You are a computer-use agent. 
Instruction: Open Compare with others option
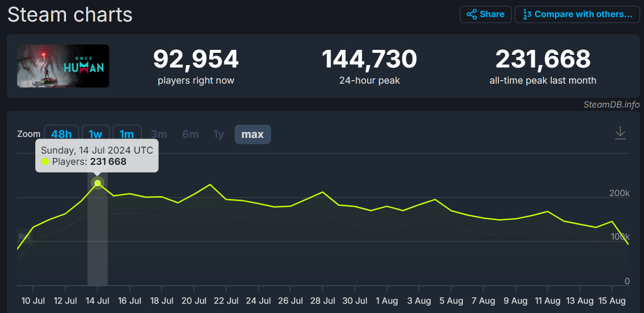click(x=577, y=14)
